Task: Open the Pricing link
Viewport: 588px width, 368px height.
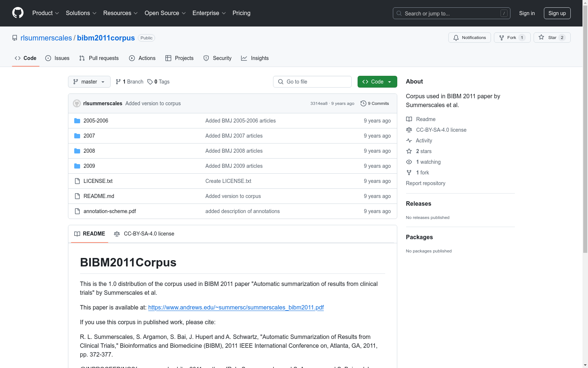Action: (x=241, y=13)
